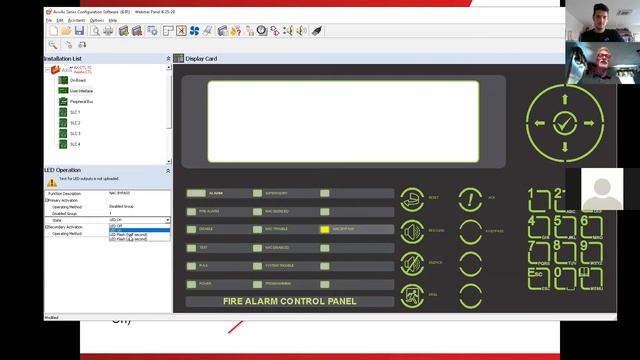Click the blue fan toolbar icon
The image size is (640, 360).
[x=194, y=31]
